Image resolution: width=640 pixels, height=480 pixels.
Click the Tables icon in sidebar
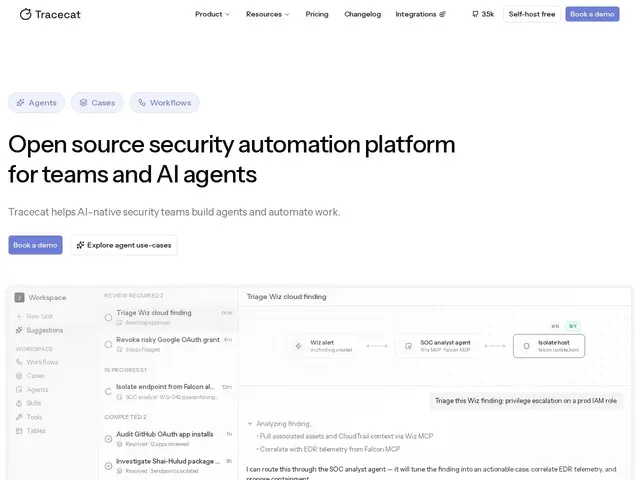click(x=19, y=431)
